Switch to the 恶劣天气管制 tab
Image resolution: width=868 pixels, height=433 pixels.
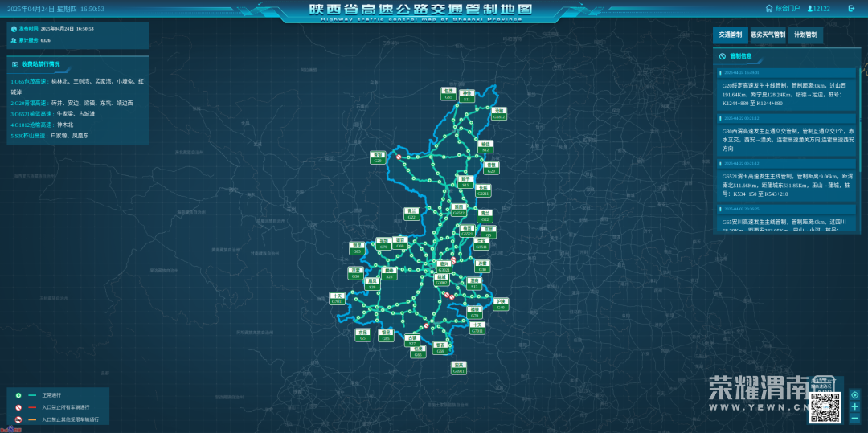tap(768, 35)
